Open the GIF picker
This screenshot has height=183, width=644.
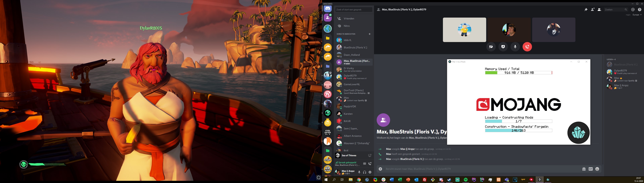tap(591, 169)
